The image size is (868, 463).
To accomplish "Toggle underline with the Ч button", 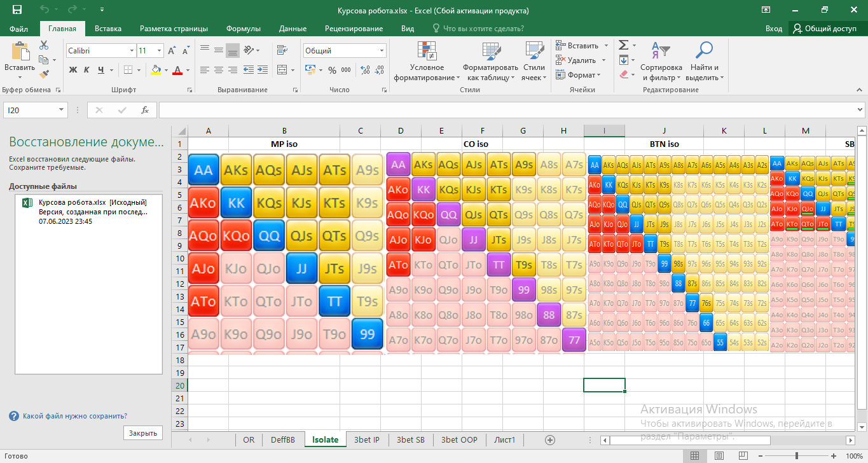I will (102, 70).
